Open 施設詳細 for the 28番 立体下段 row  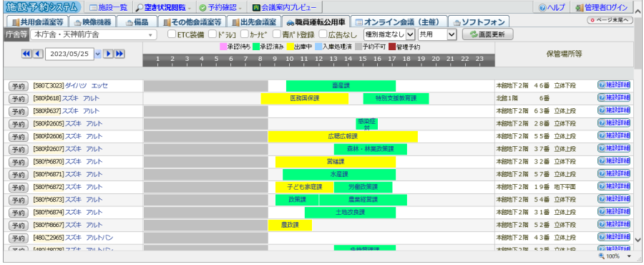click(614, 123)
